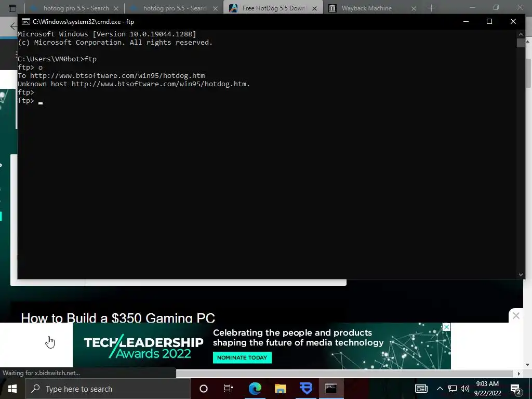
Task: Close the Wayback Machine tab
Action: 414,8
